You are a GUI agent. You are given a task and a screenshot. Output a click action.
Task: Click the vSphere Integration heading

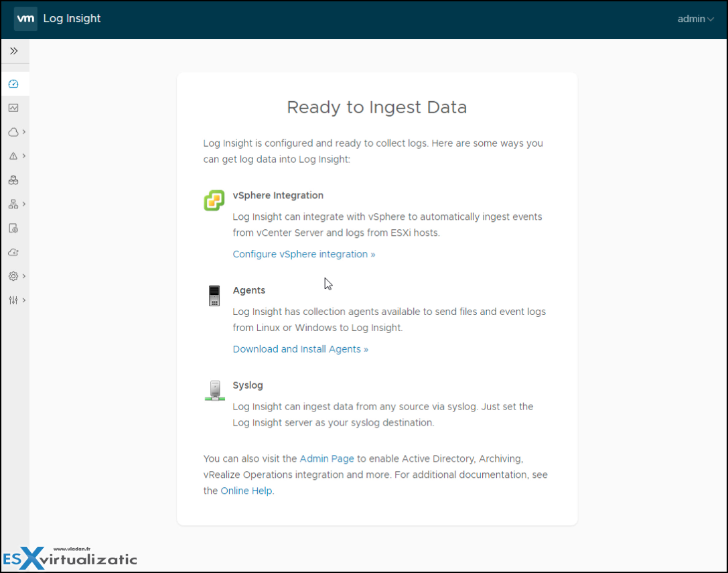click(x=278, y=196)
